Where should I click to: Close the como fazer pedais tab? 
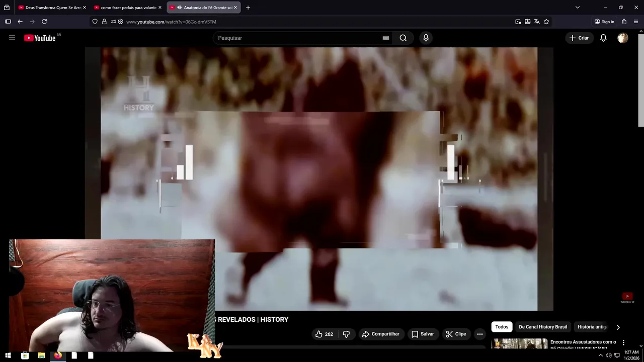pos(160,8)
